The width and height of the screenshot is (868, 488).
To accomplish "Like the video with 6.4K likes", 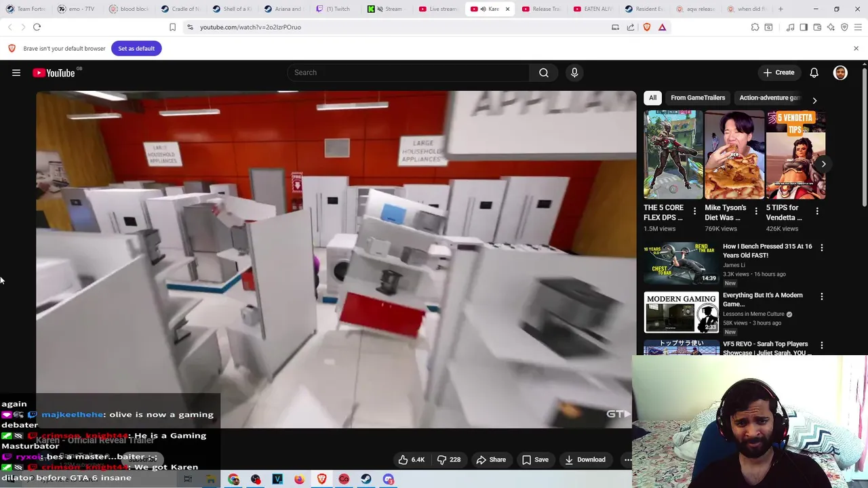I will click(x=411, y=460).
